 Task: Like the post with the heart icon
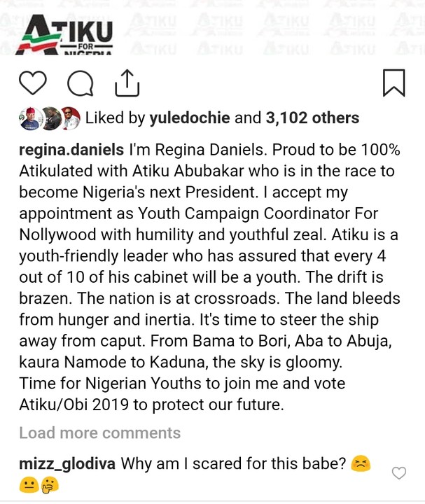(x=32, y=83)
